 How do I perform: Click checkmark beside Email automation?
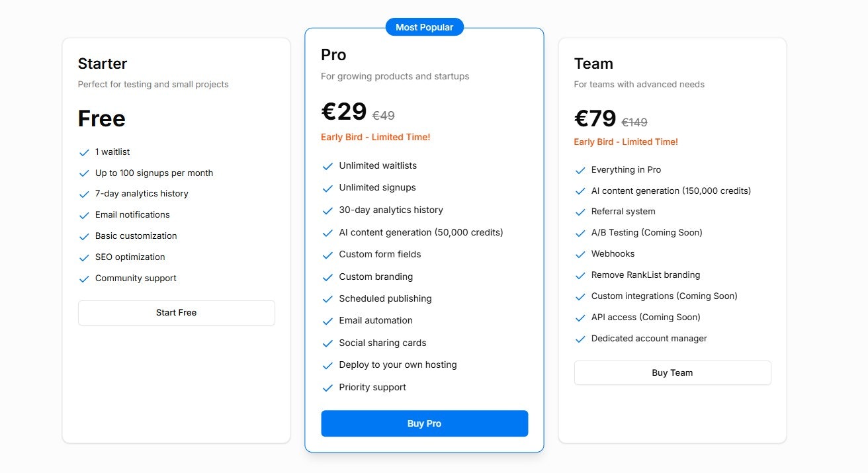(x=327, y=321)
